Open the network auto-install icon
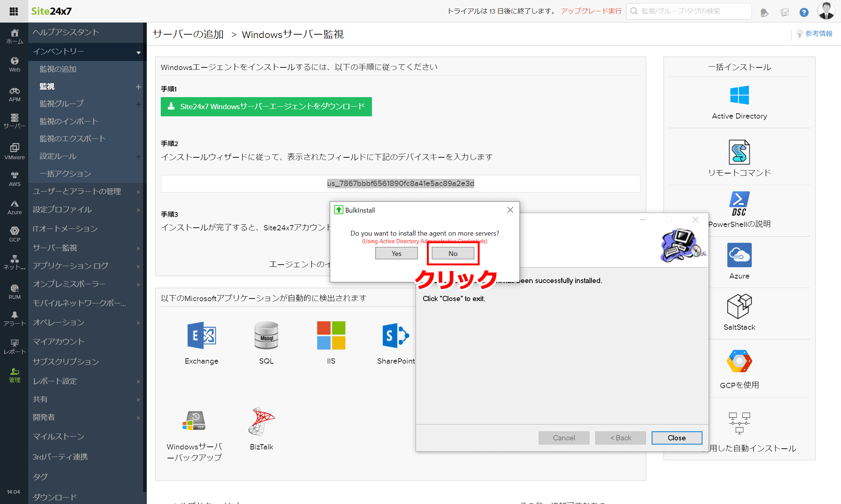 (739, 423)
